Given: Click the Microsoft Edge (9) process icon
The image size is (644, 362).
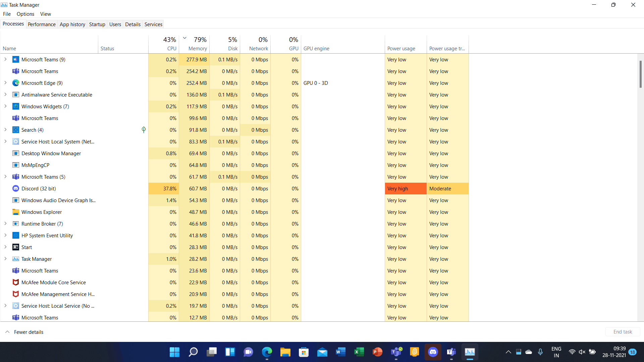Looking at the screenshot, I should click(x=16, y=83).
